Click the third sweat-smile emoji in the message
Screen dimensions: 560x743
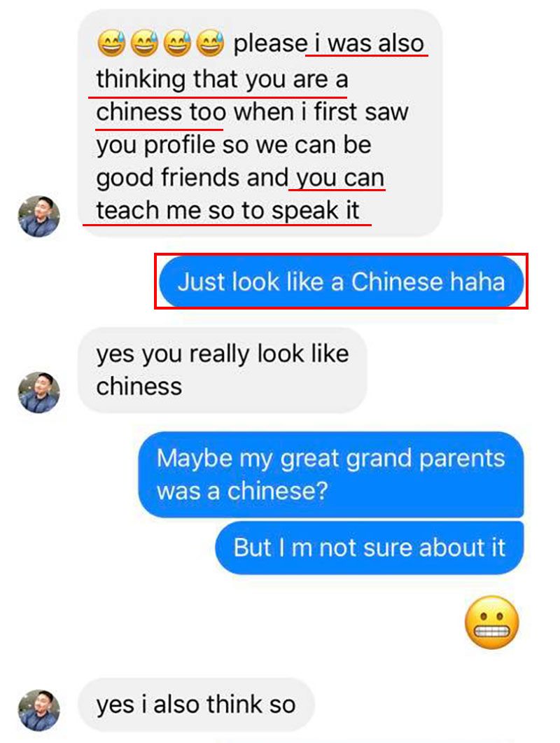177,43
